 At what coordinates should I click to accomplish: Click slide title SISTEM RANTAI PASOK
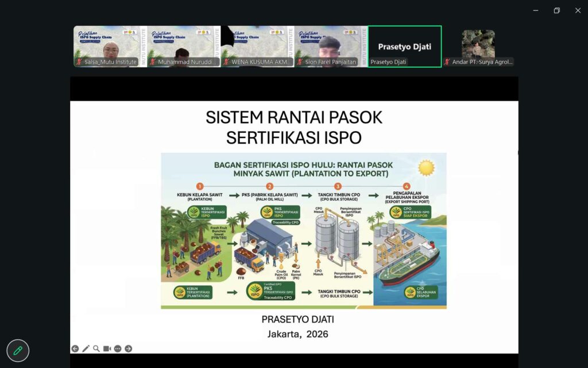(294, 117)
